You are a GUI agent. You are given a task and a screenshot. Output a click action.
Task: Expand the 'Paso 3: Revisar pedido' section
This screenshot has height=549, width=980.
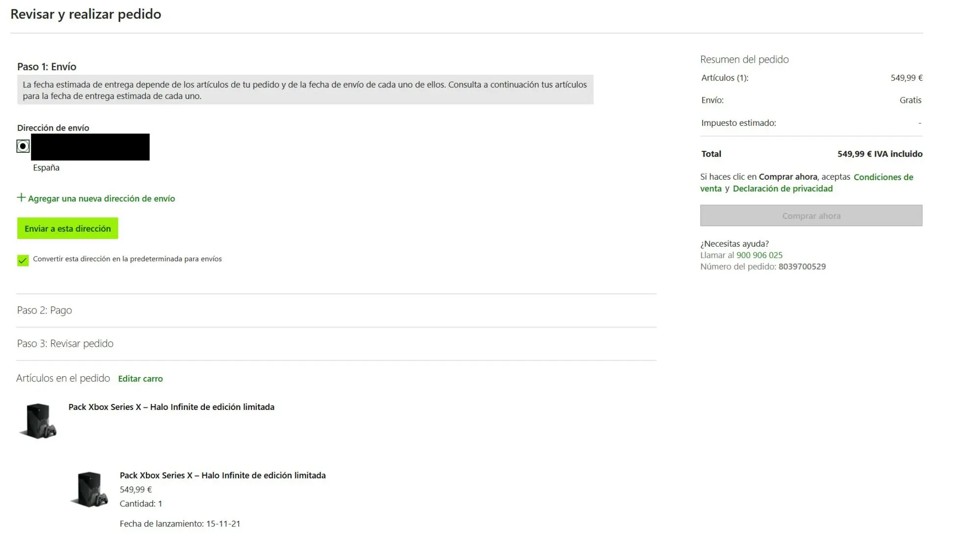tap(336, 343)
